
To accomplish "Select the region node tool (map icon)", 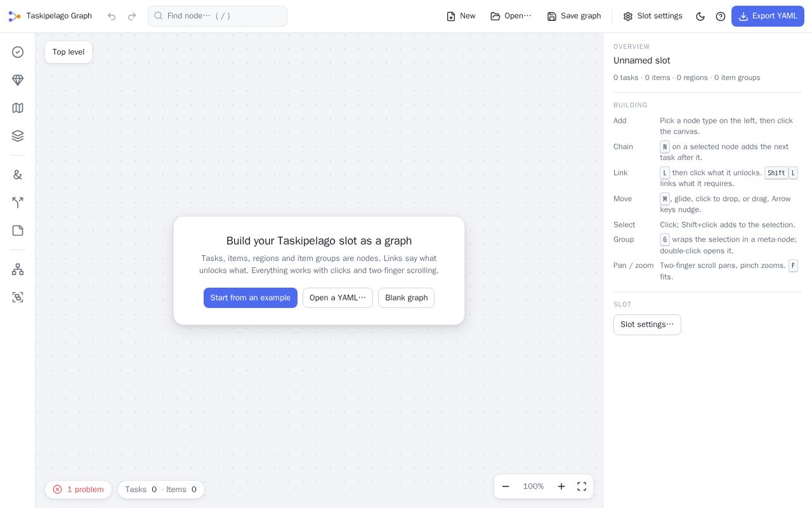I will [18, 108].
